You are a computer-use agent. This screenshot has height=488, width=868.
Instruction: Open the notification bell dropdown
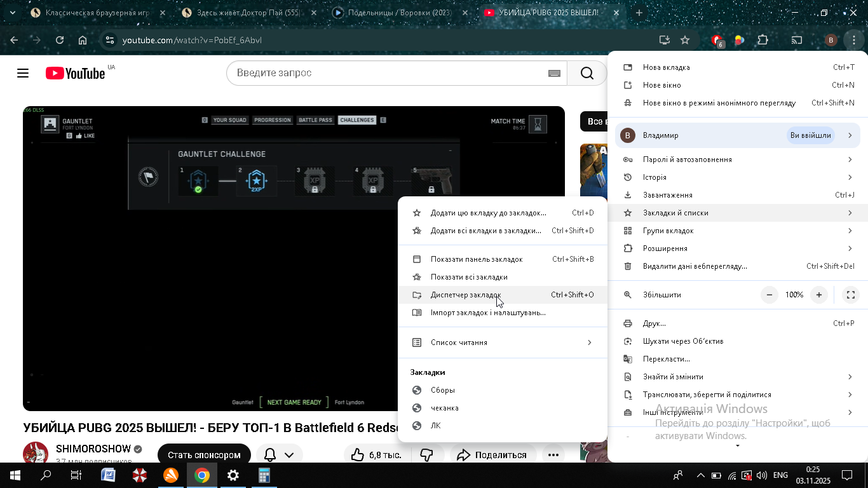click(x=279, y=455)
